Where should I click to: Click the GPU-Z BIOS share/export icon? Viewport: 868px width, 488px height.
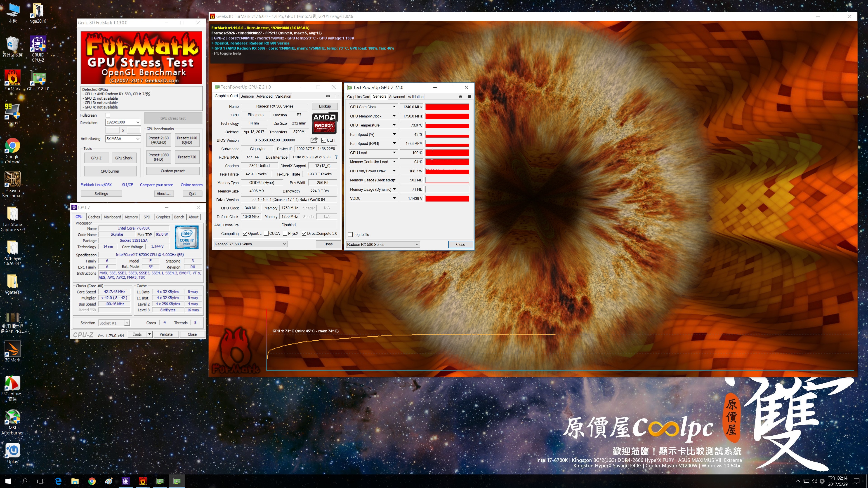pyautogui.click(x=314, y=140)
